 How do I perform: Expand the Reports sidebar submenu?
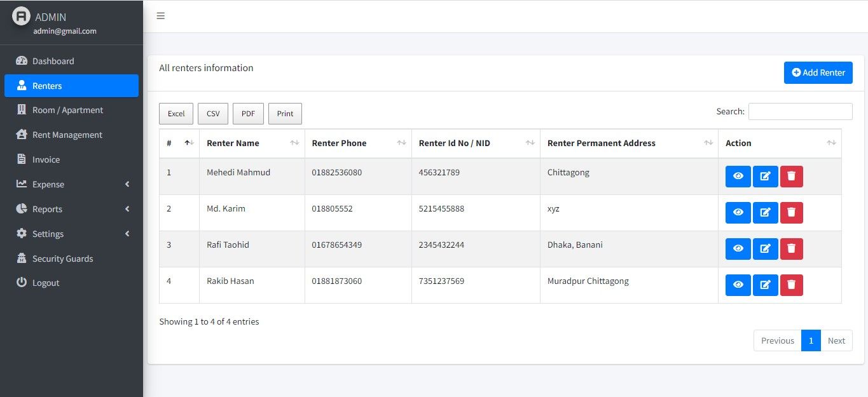coord(71,209)
